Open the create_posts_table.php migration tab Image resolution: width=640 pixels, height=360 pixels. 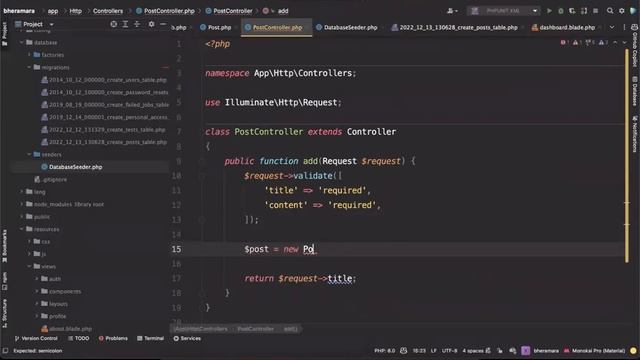point(454,27)
